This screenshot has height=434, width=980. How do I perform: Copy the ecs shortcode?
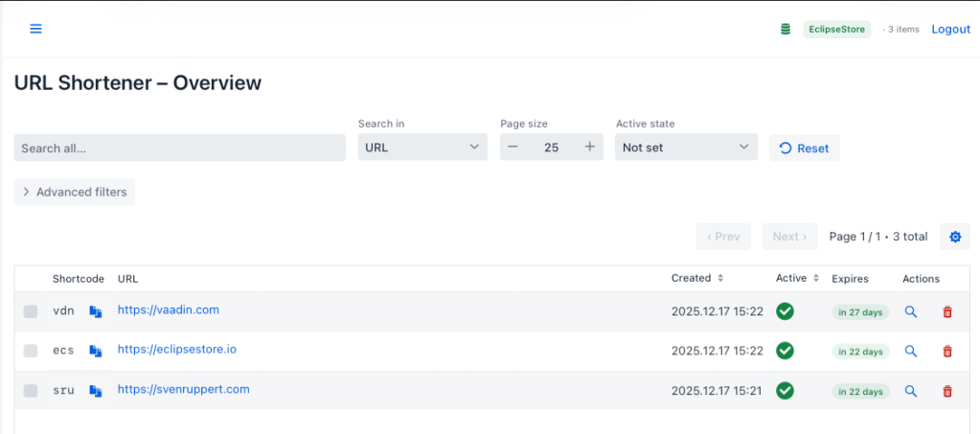click(x=95, y=352)
